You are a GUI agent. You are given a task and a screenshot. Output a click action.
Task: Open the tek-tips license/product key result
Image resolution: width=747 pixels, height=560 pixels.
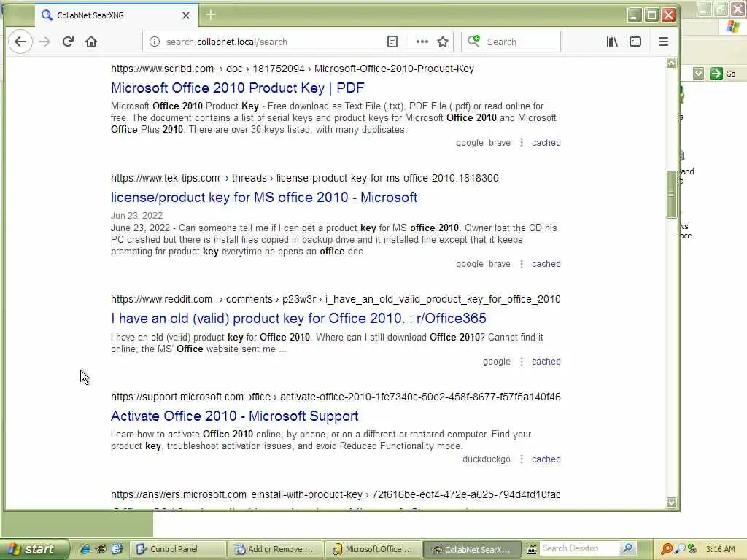click(264, 197)
